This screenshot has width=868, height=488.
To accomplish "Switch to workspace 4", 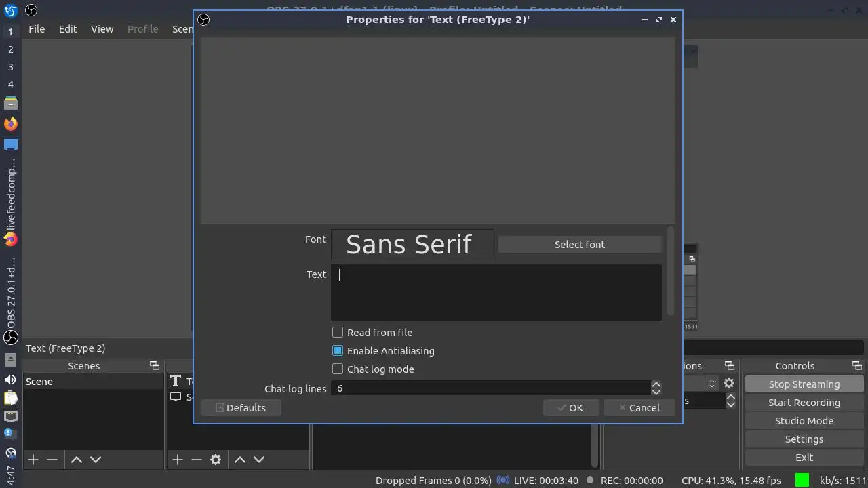I will pyautogui.click(x=10, y=85).
